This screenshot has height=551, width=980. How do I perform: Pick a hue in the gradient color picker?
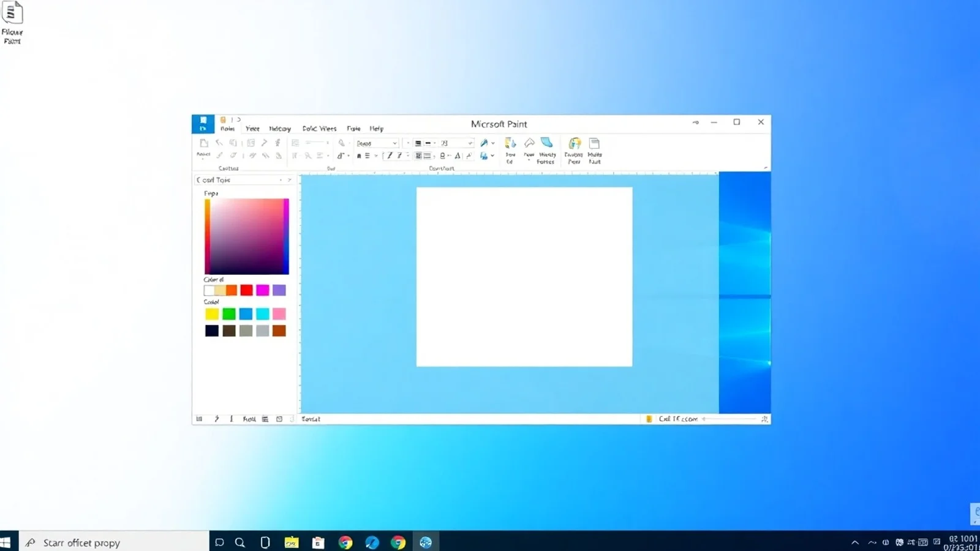click(247, 236)
